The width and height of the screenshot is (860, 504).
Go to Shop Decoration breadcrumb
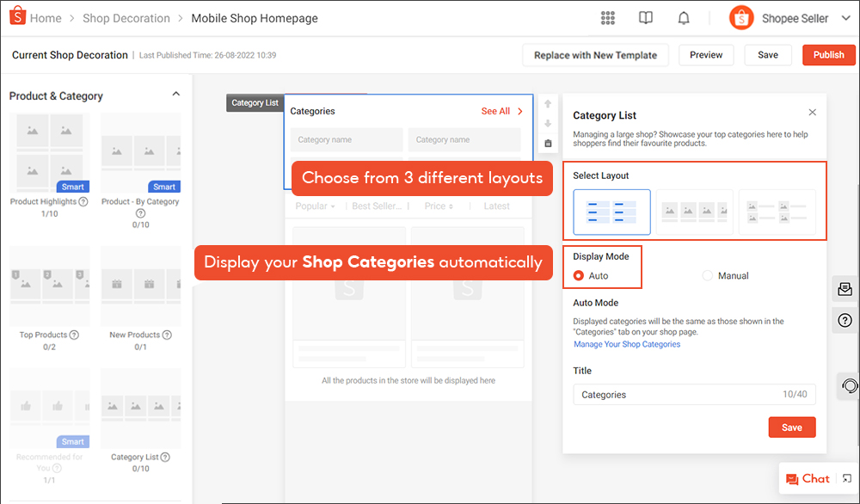pyautogui.click(x=126, y=18)
